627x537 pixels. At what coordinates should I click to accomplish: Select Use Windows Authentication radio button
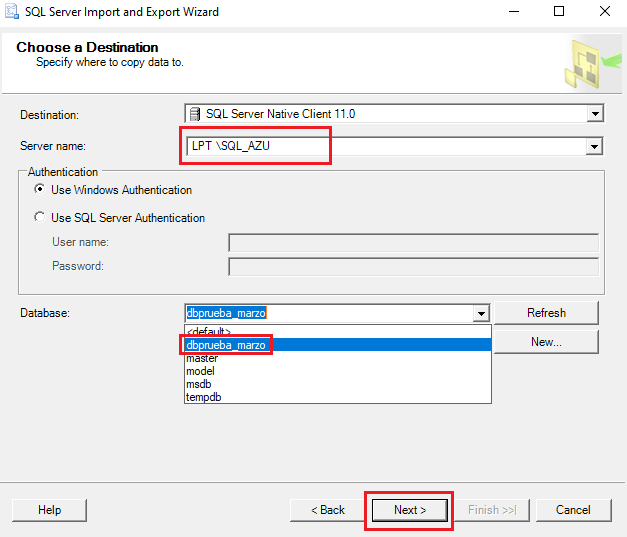pos(39,189)
